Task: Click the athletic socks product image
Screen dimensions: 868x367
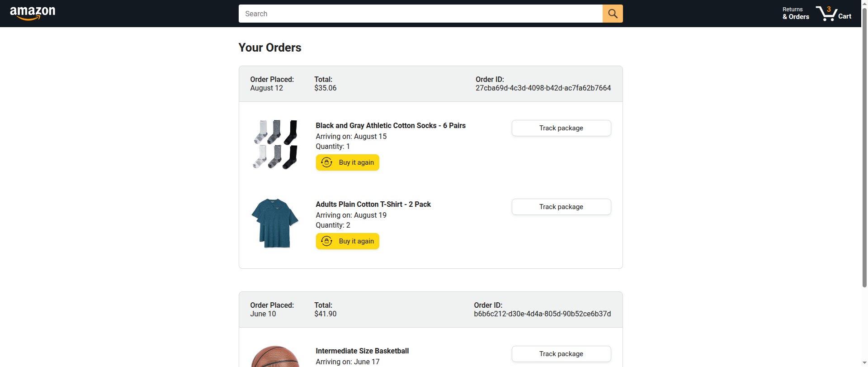Action: 275,144
